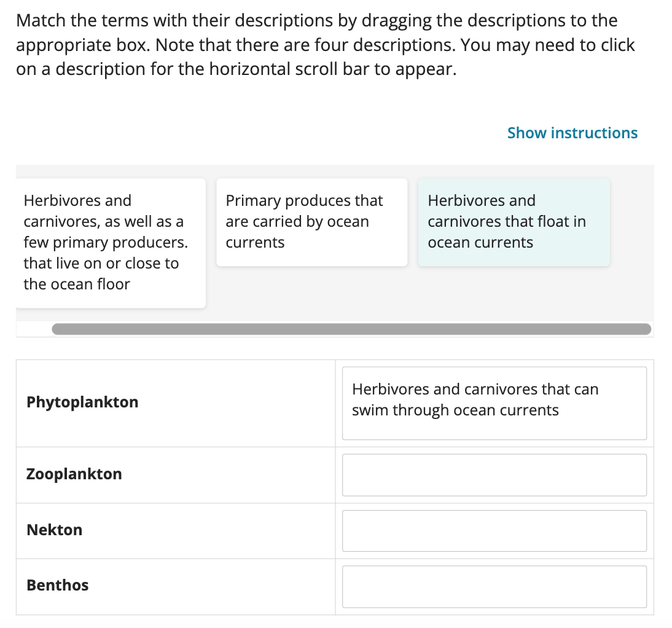
Task: Click the Show instructions link
Action: (x=572, y=133)
